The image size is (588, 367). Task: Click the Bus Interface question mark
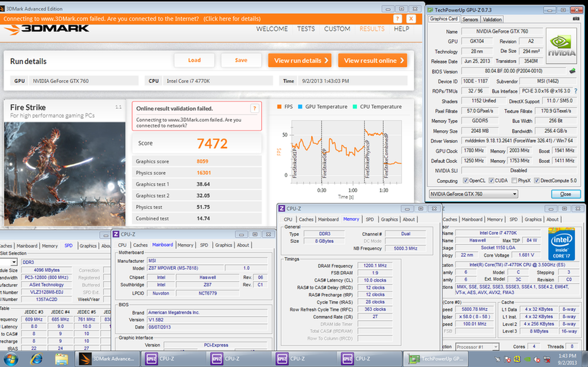tap(576, 91)
